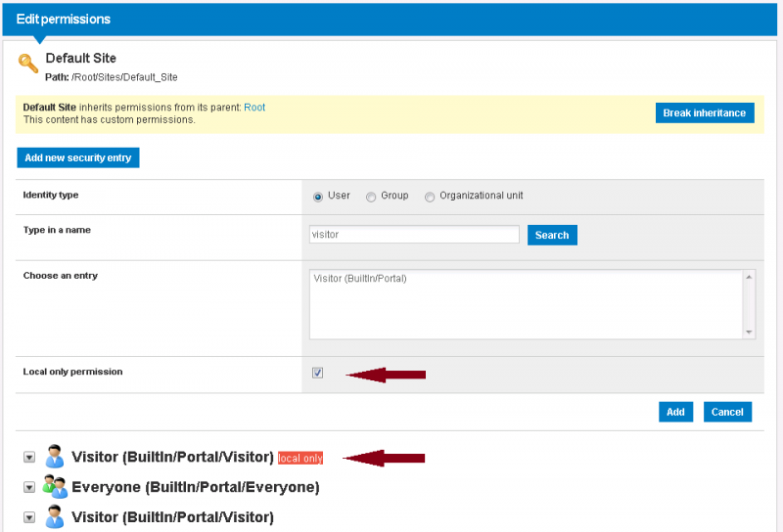Select the Group identity type radio
Image resolution: width=783 pixels, height=532 pixels.
coord(371,197)
